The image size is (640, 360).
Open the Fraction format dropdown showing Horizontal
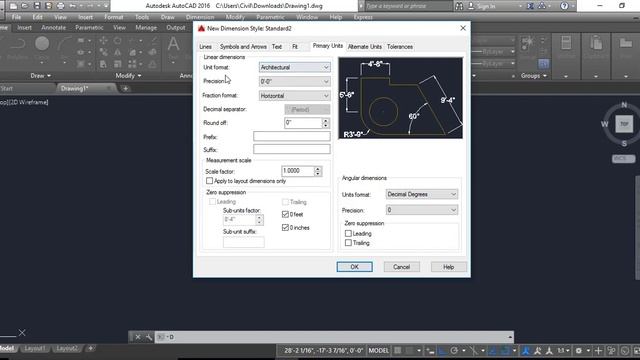coord(295,96)
